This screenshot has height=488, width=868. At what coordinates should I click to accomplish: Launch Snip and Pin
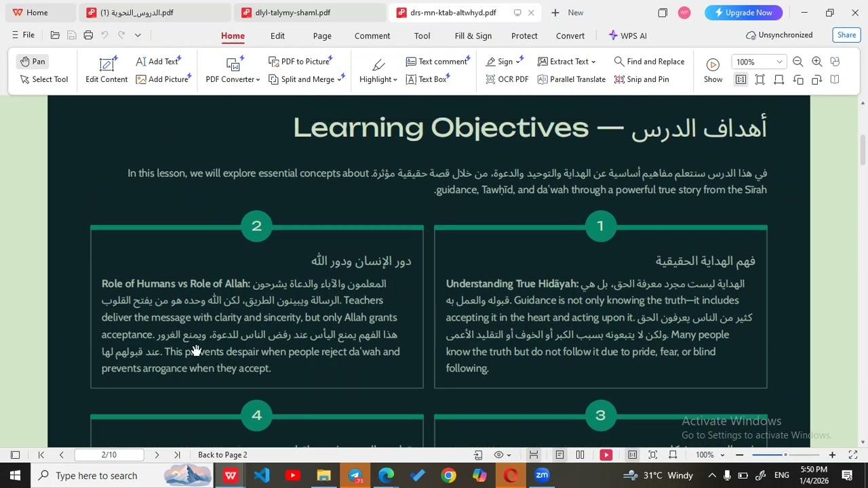point(642,79)
